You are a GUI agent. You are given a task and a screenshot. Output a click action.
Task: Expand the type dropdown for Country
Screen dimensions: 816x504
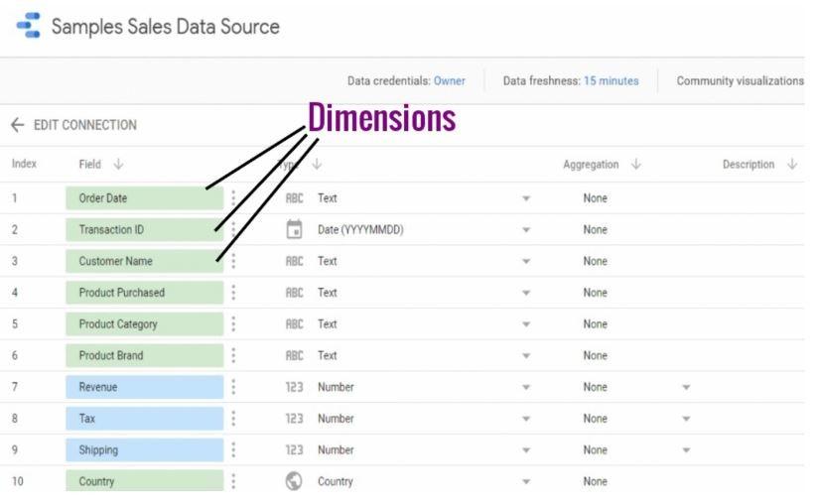tap(526, 481)
